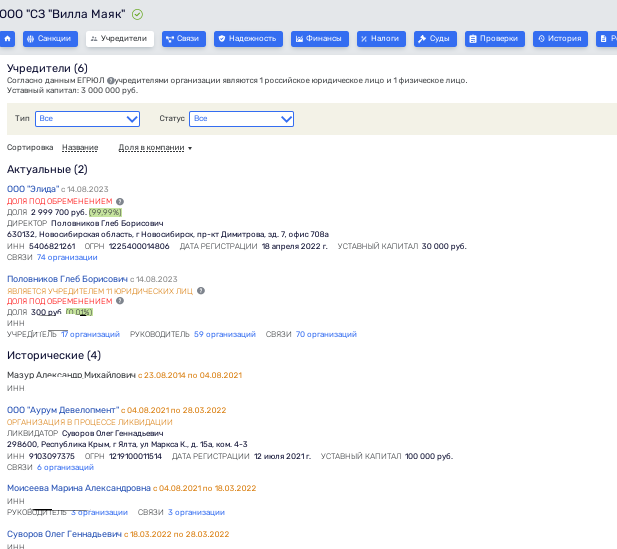617x549 pixels.
Task: Open Моисеева's 3 организации связи link
Action: tap(196, 512)
